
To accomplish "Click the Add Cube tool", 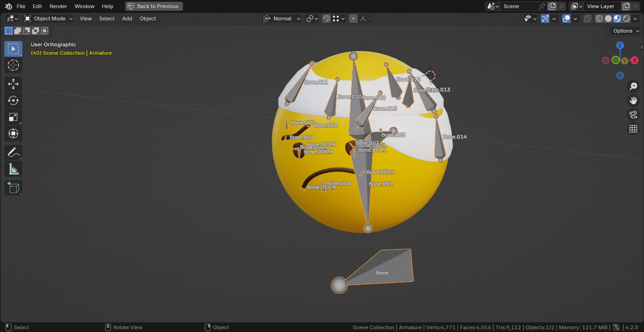I will (x=13, y=188).
